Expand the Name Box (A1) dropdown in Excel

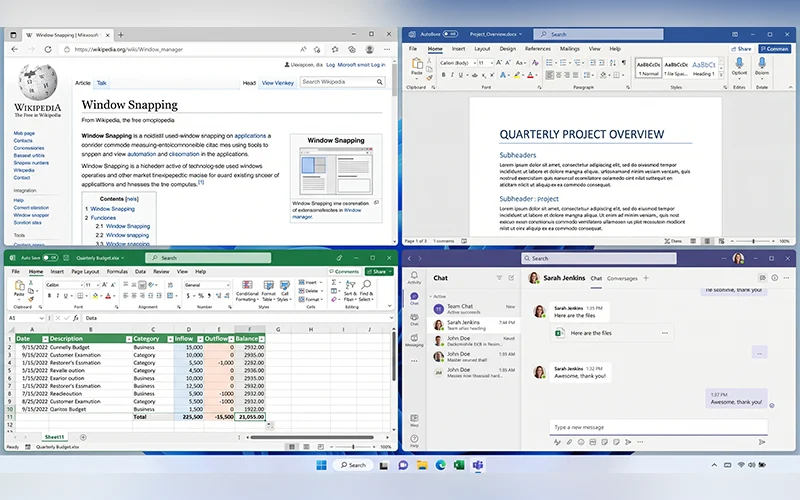point(41,318)
